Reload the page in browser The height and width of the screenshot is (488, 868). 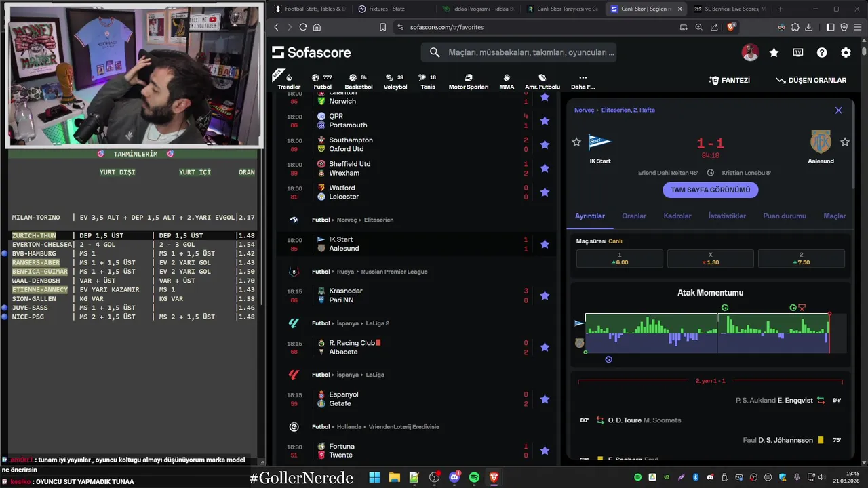point(303,27)
